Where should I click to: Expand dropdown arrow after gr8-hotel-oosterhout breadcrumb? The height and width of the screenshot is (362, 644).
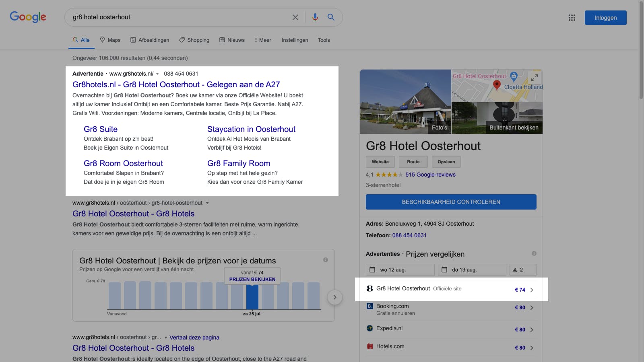pyautogui.click(x=207, y=203)
